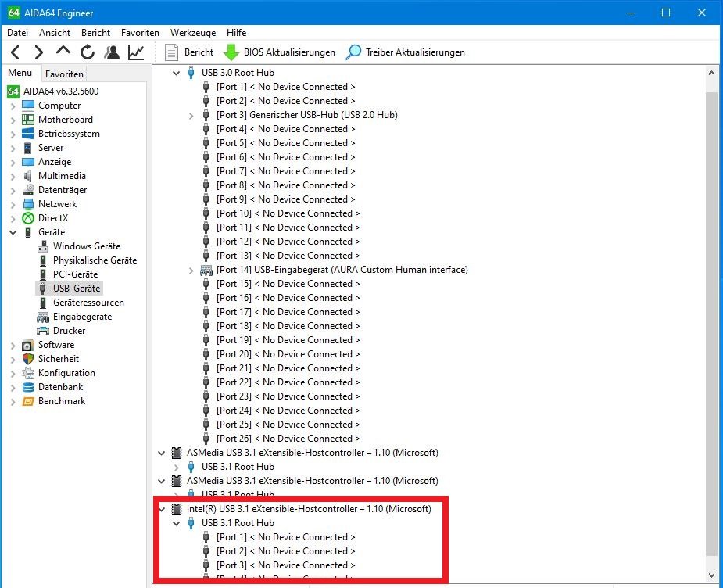Expand Port 14 USB-Eingabegerät entry
This screenshot has height=588, width=723.
191,271
